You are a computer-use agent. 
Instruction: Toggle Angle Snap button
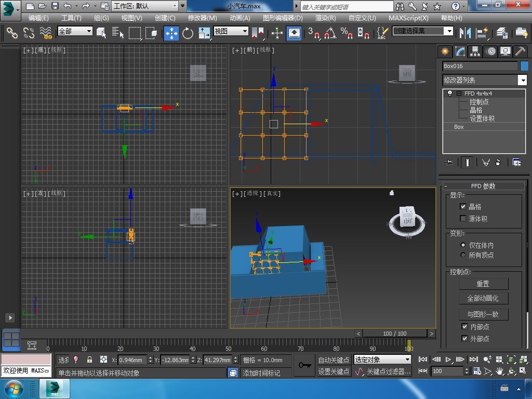pyautogui.click(x=330, y=33)
